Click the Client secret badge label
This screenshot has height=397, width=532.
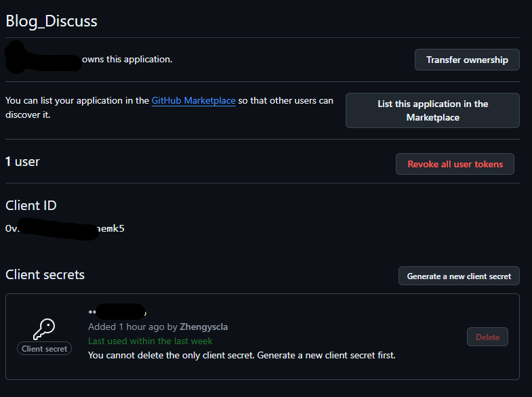click(x=44, y=349)
